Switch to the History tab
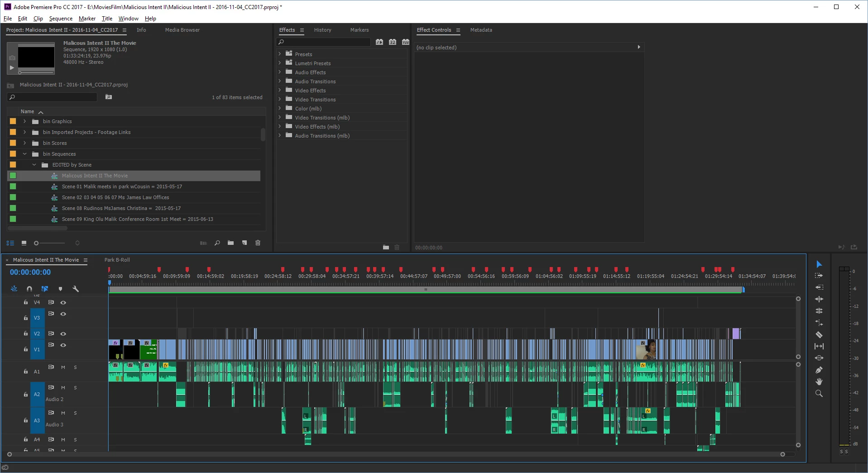The height and width of the screenshot is (473, 868). 322,30
